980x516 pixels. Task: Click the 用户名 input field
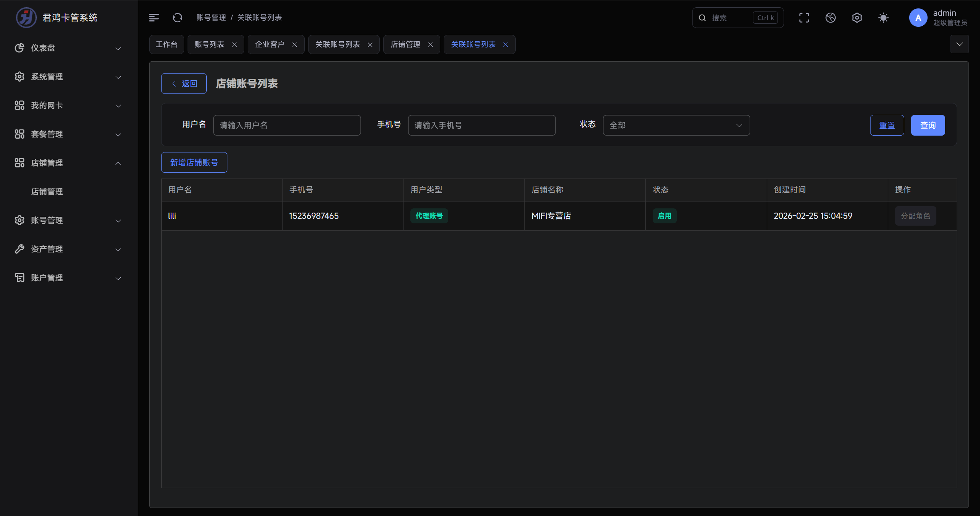pos(287,125)
